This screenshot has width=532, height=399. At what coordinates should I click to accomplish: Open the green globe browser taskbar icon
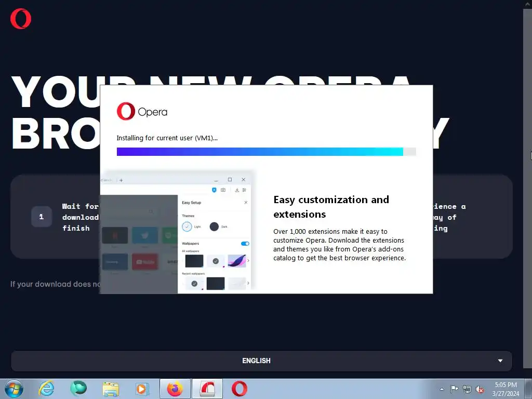click(78, 389)
